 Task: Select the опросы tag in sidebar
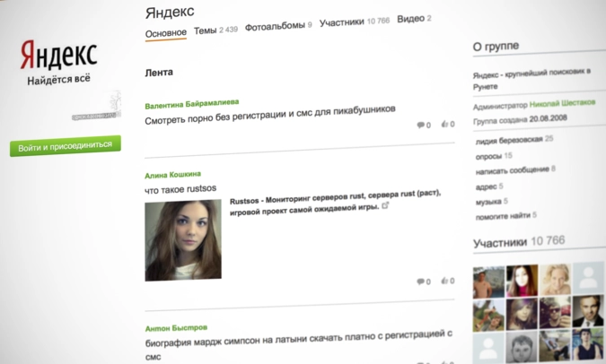coord(488,155)
